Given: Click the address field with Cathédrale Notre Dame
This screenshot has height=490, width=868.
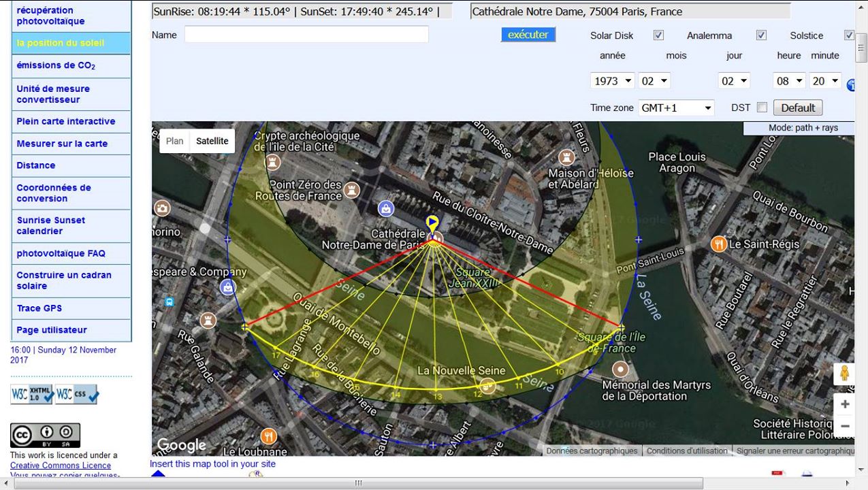Looking at the screenshot, I should click(x=630, y=12).
